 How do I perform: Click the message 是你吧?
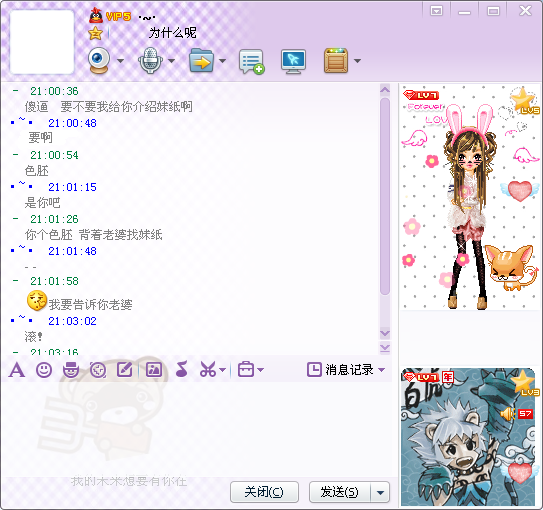pyautogui.click(x=42, y=203)
